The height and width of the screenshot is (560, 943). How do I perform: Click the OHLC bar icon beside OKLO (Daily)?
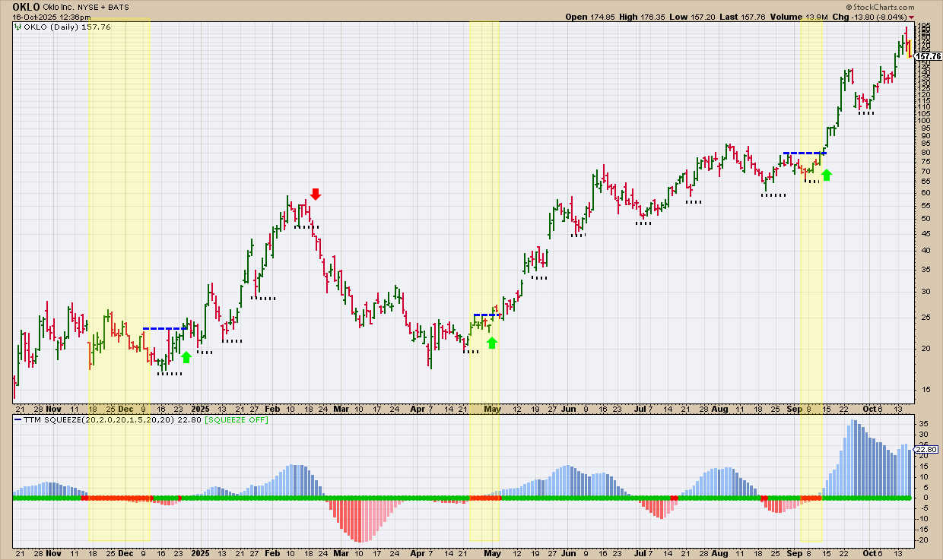point(17,27)
